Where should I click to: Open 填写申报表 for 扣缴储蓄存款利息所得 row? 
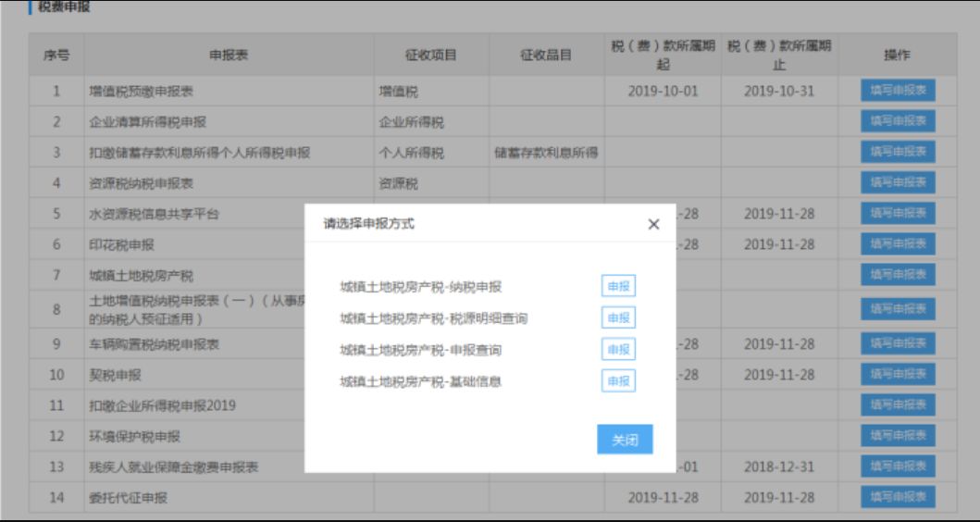[x=898, y=152]
